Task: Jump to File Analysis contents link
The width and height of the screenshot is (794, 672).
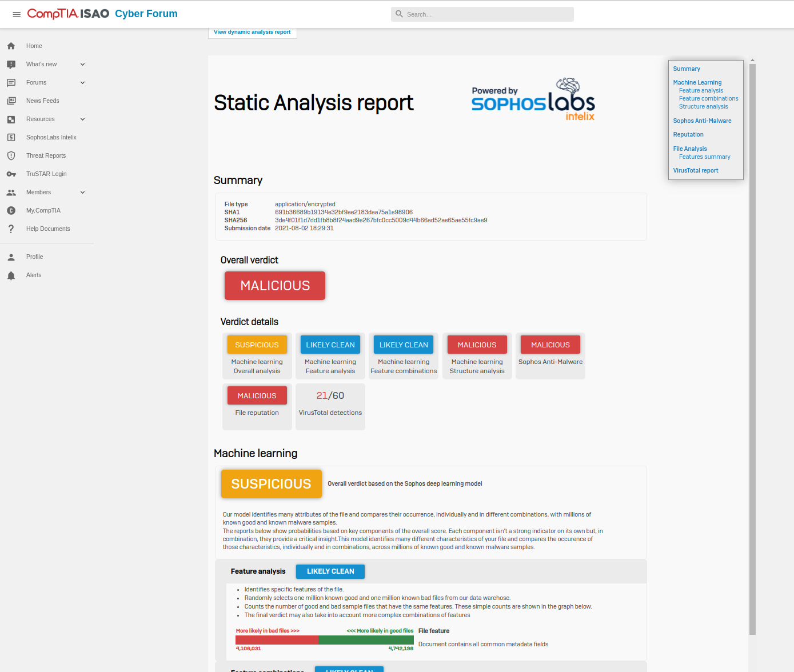Action: point(690,149)
